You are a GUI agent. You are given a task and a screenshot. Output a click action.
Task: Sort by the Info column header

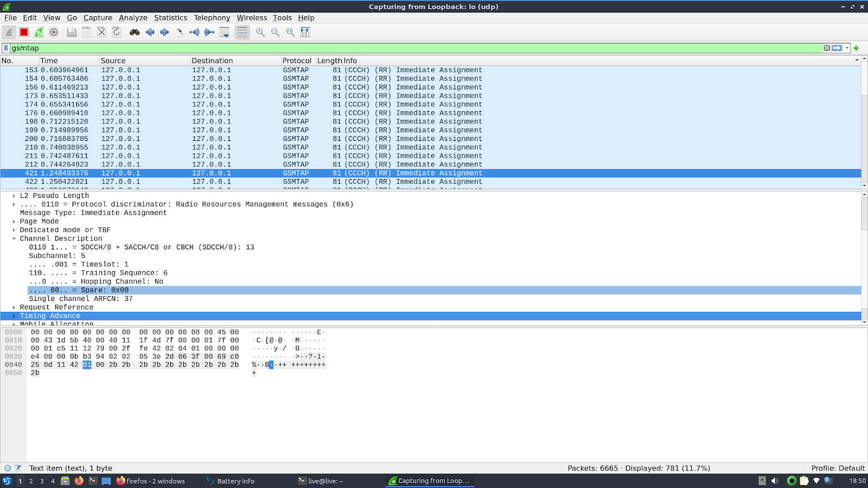coord(602,61)
